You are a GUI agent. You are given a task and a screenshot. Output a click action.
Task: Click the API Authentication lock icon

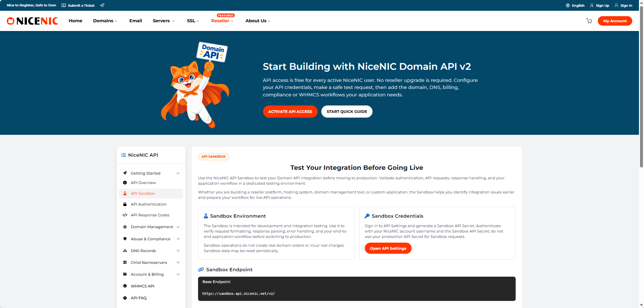[x=125, y=204]
